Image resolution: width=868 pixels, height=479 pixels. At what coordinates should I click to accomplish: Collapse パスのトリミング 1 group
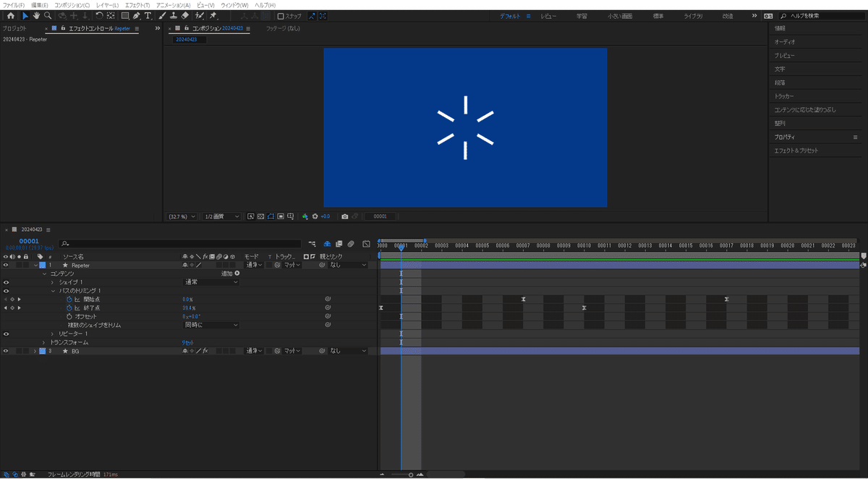point(52,291)
